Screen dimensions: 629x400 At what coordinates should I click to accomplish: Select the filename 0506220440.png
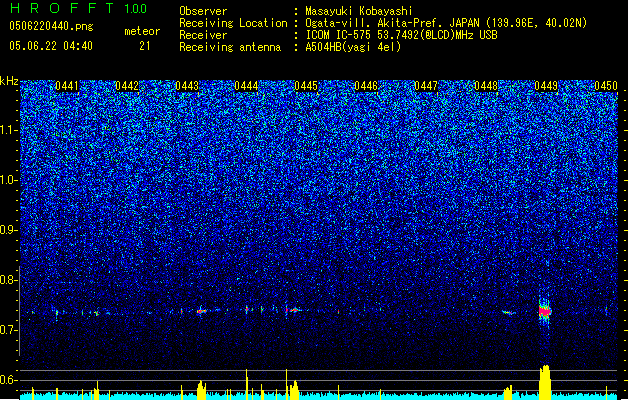pyautogui.click(x=51, y=26)
